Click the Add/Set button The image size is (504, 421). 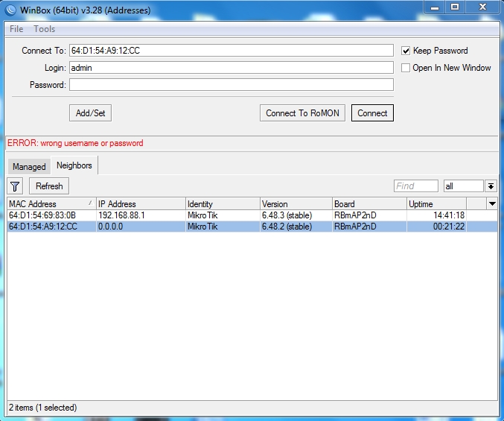pos(90,113)
